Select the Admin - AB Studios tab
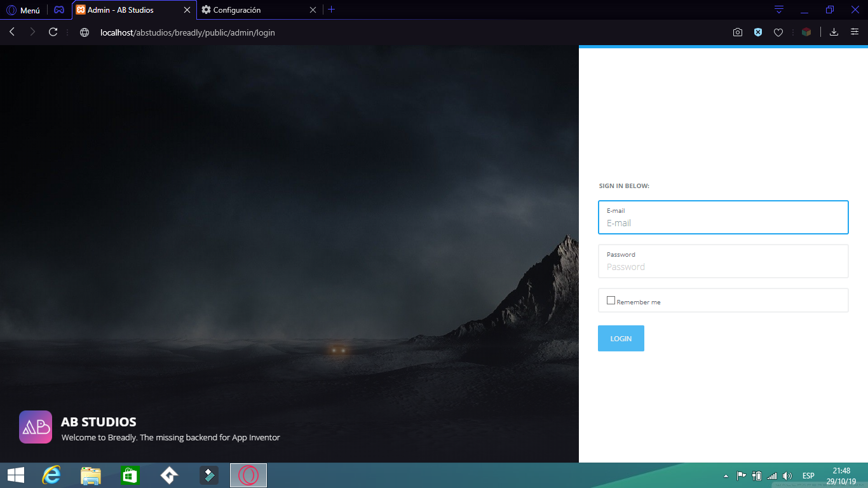This screenshot has width=868, height=488. (127, 10)
